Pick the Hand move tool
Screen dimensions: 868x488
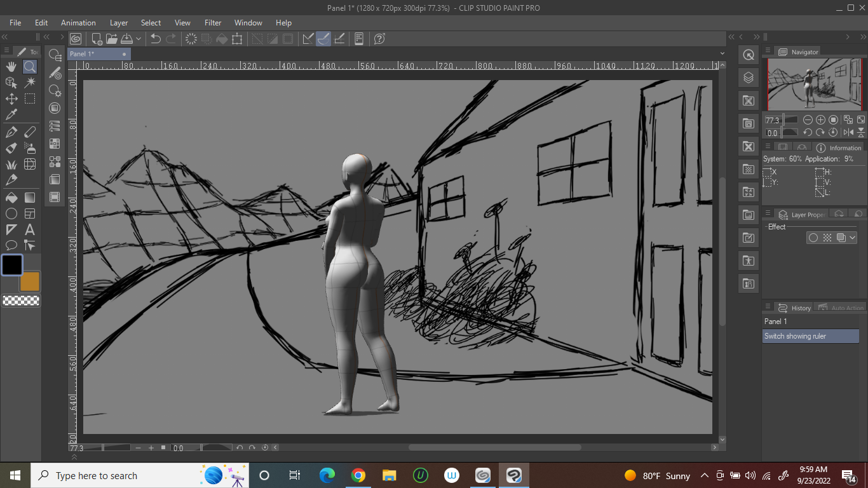click(11, 67)
